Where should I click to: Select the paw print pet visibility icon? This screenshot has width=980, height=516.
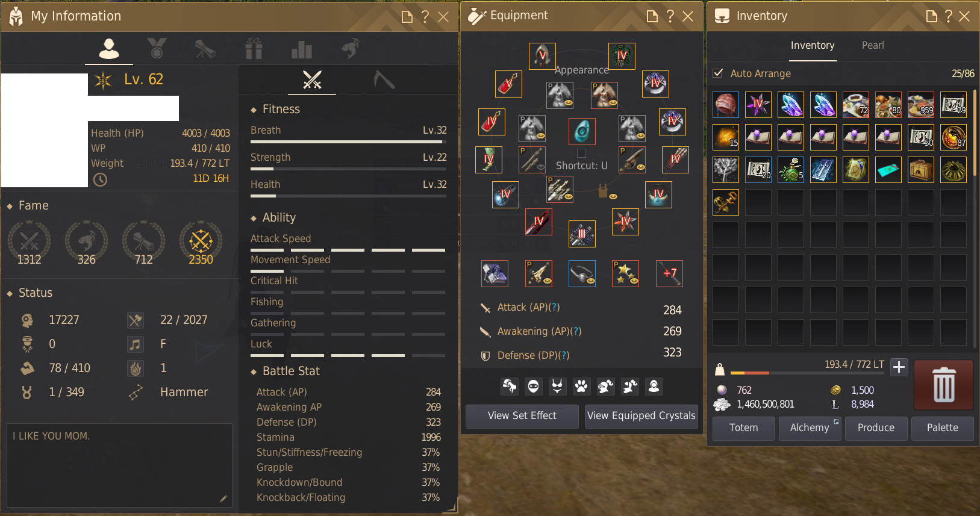[581, 386]
